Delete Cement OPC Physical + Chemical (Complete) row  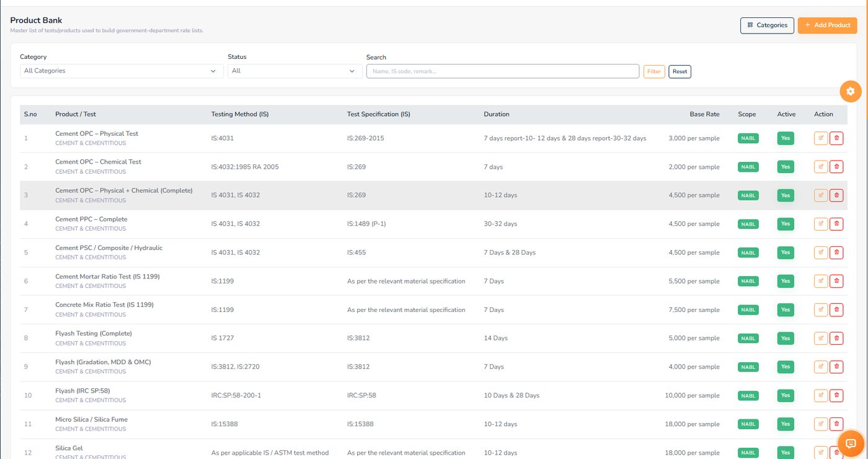tap(836, 195)
